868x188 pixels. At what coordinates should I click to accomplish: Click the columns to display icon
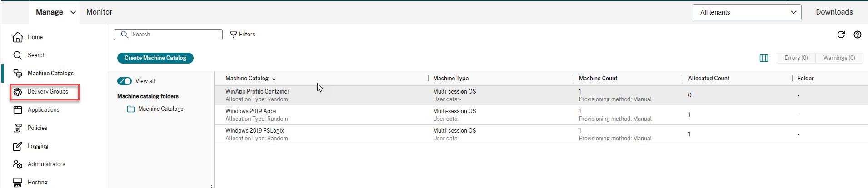point(764,58)
